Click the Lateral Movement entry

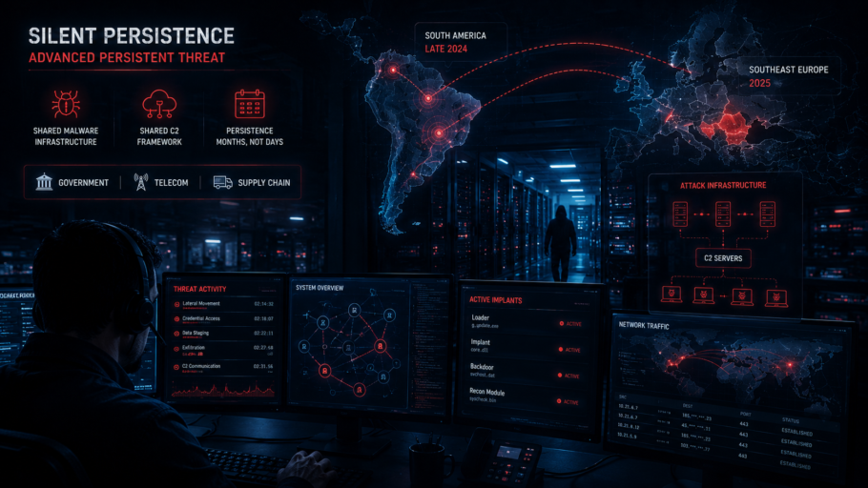point(201,304)
